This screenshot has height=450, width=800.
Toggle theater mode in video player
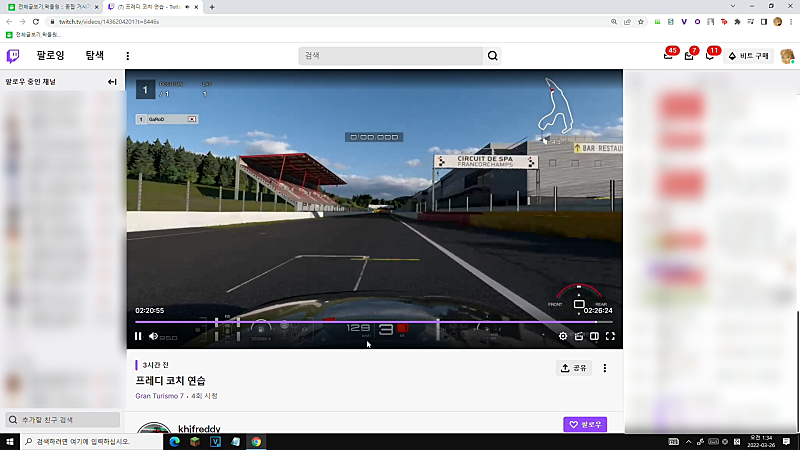coord(594,336)
